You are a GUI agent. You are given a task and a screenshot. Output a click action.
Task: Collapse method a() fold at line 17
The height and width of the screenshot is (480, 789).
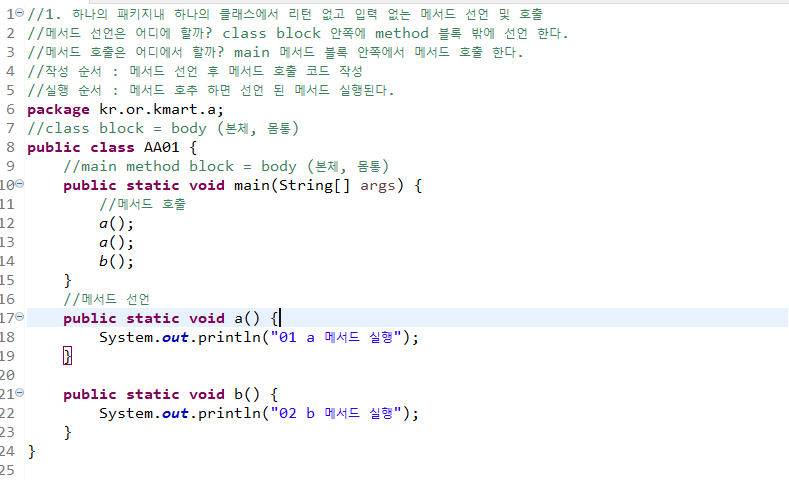click(20, 316)
